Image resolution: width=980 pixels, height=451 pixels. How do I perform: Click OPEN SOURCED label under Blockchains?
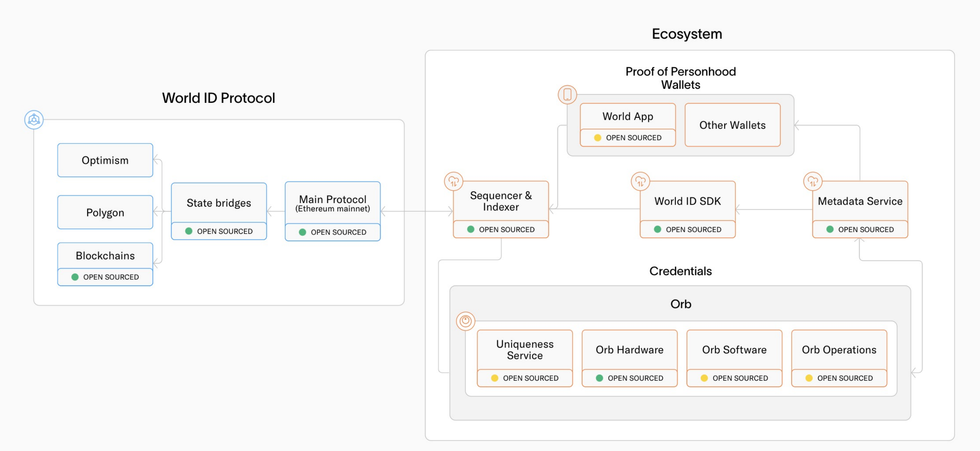[111, 277]
